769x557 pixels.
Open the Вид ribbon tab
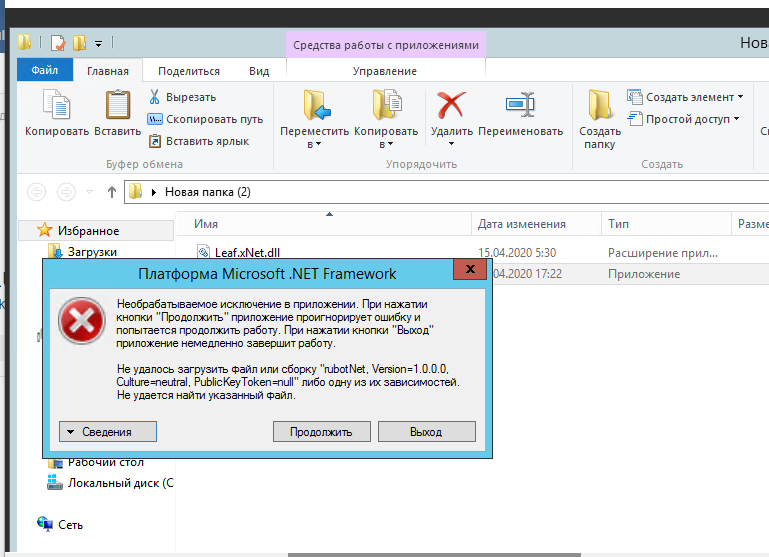pos(259,71)
